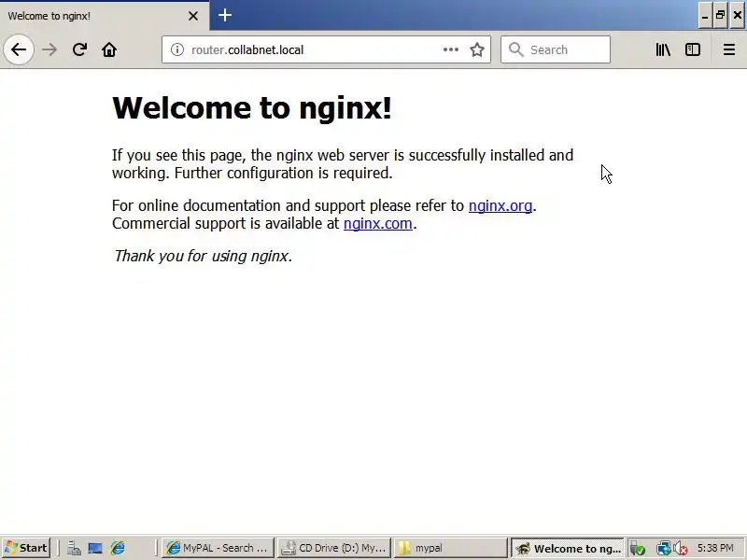Open the Library bookmarks and history
The image size is (747, 560).
pyautogui.click(x=663, y=49)
